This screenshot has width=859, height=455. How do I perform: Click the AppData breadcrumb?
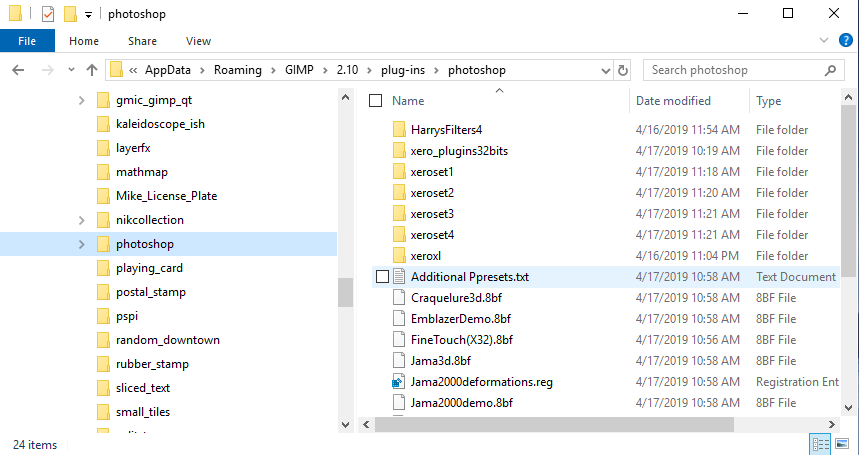click(168, 70)
